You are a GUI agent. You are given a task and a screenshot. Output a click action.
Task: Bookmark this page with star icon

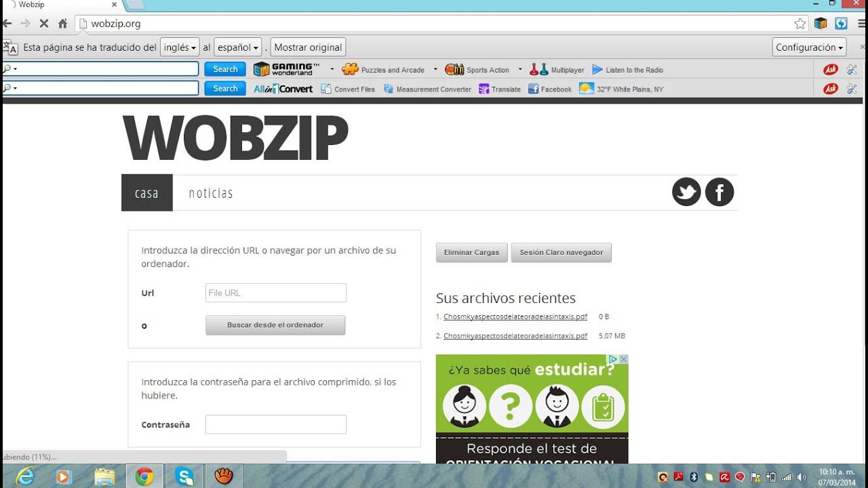[800, 24]
